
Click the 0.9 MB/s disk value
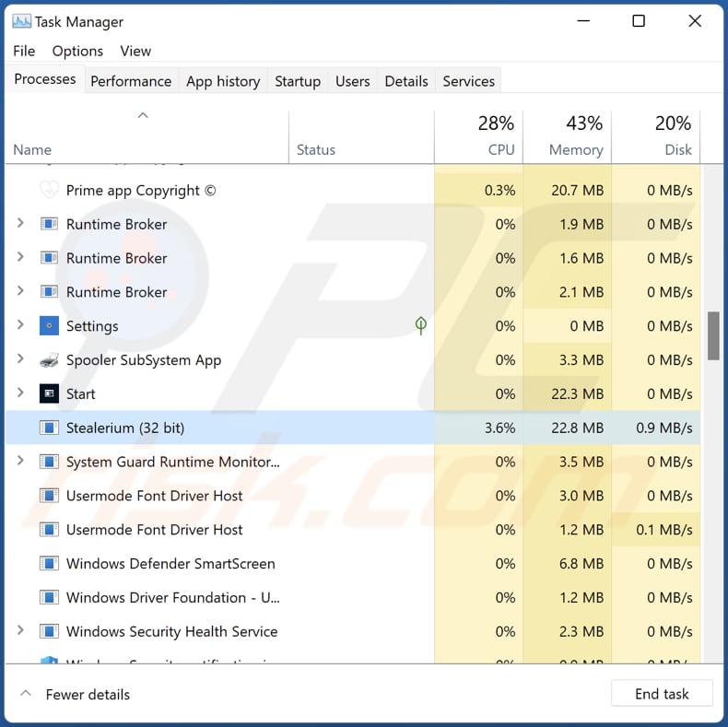click(x=663, y=428)
